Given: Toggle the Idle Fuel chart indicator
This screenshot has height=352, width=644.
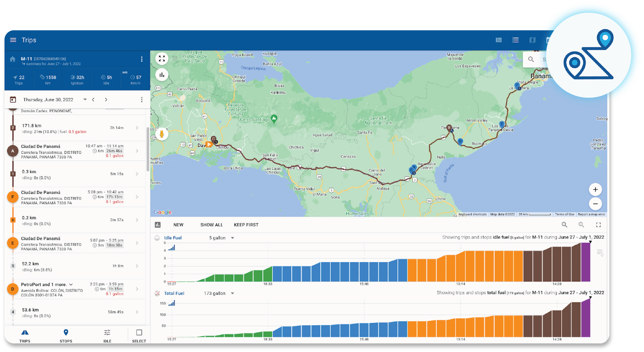Looking at the screenshot, I should click(x=157, y=238).
